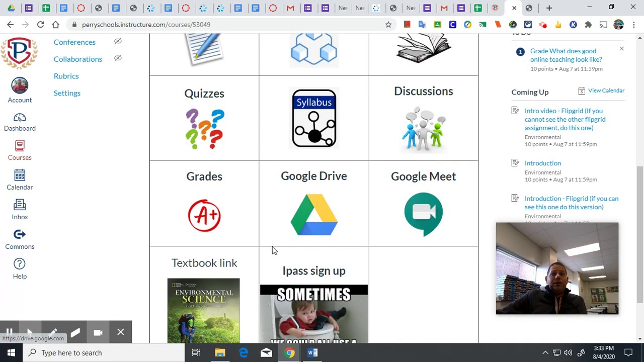The width and height of the screenshot is (644, 362).
Task: Open the 'Introduction' Environmental assignment link
Action: click(x=543, y=163)
